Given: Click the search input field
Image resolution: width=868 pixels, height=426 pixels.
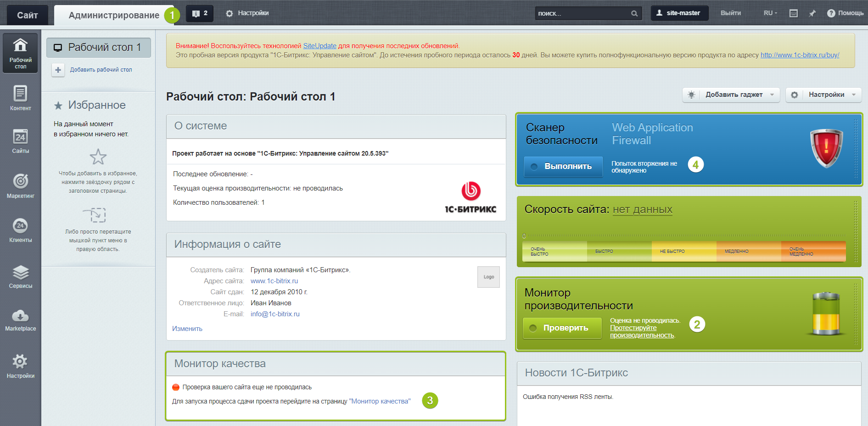Looking at the screenshot, I should [x=582, y=13].
